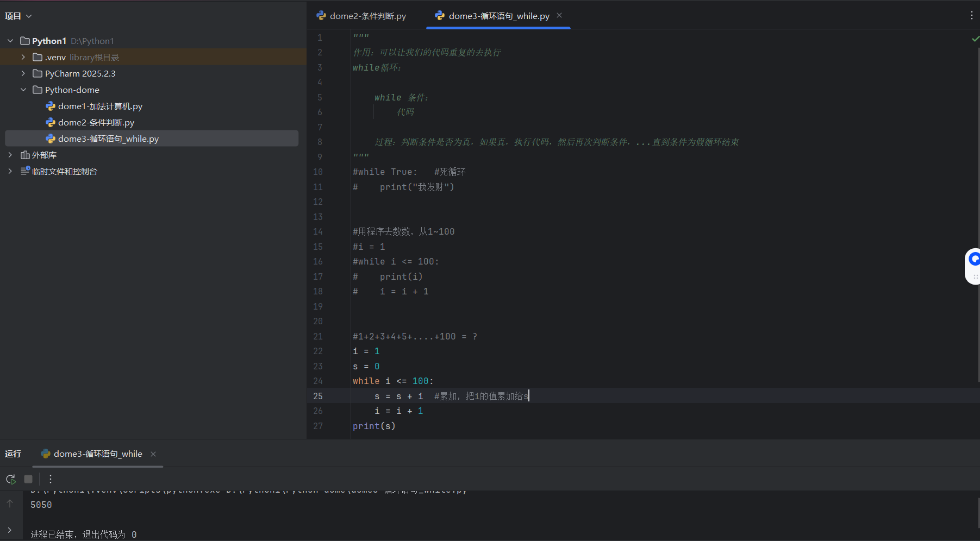This screenshot has width=980, height=541.
Task: Click the 进程已结束 exit message
Action: [x=84, y=534]
